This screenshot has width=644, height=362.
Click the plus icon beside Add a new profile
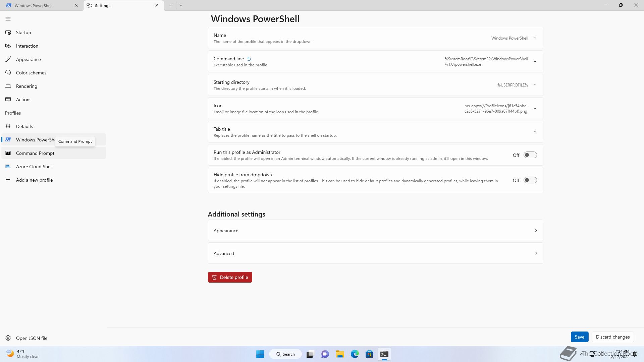(8, 180)
